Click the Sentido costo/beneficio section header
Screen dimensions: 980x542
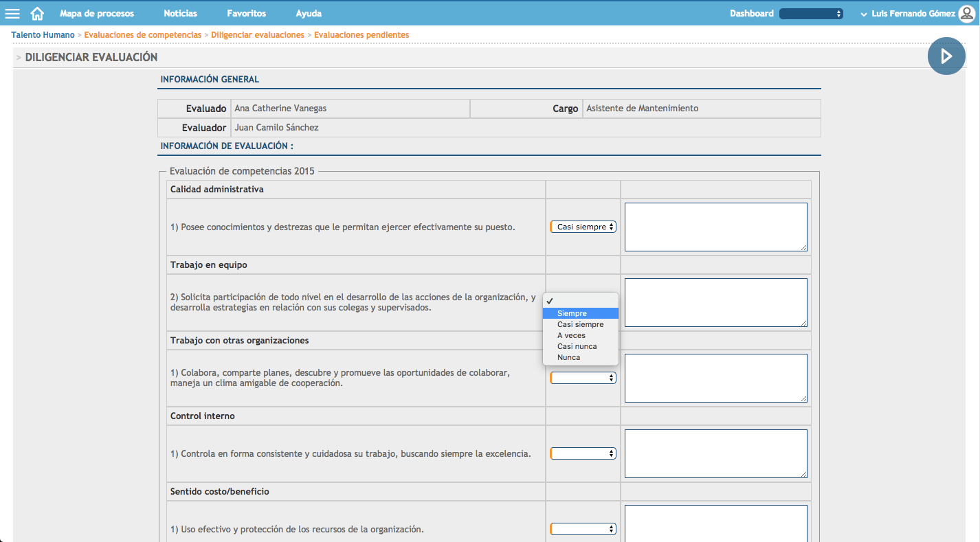(220, 491)
